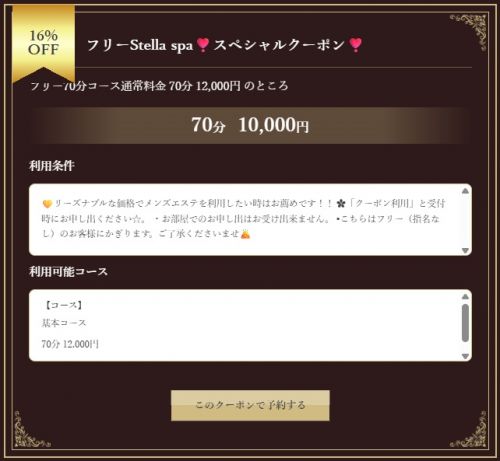500x461 pixels.
Task: Click the 16% OFF gold ribbon badge
Action: (x=44, y=44)
